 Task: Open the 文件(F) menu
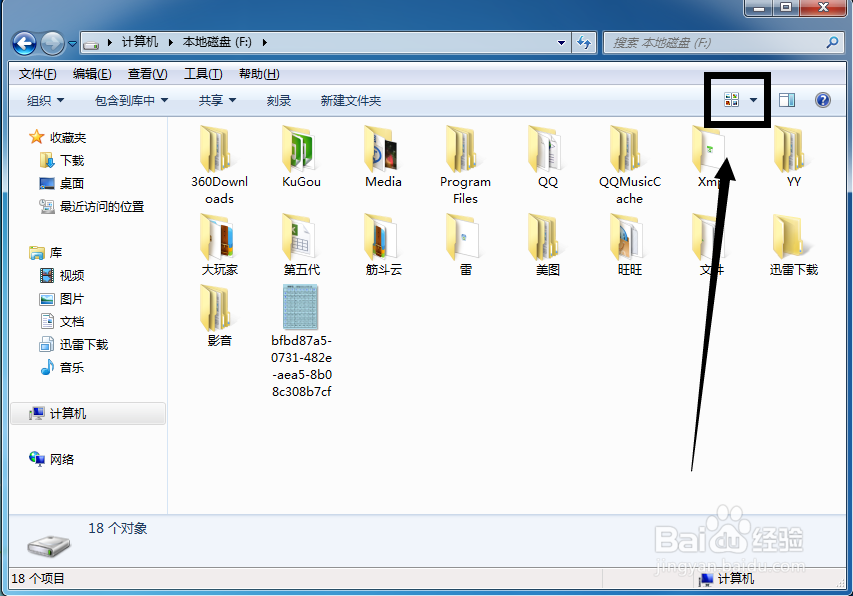tap(38, 74)
